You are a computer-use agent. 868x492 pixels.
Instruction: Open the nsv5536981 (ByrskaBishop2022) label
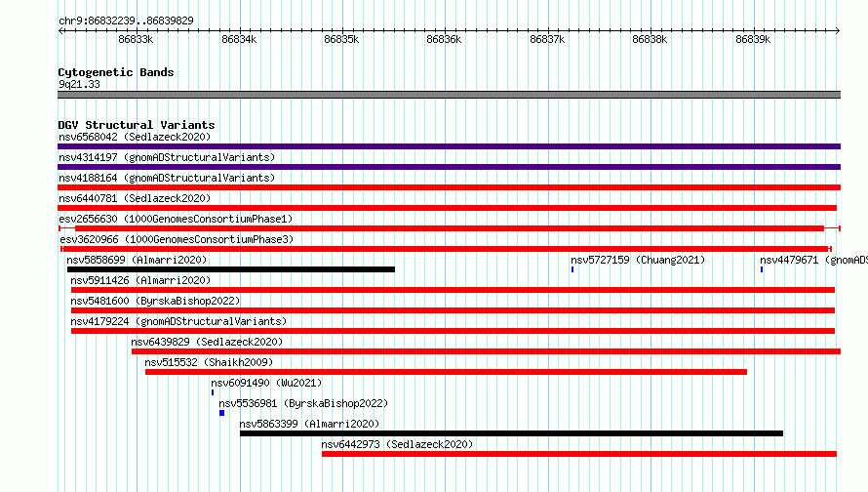(303, 403)
